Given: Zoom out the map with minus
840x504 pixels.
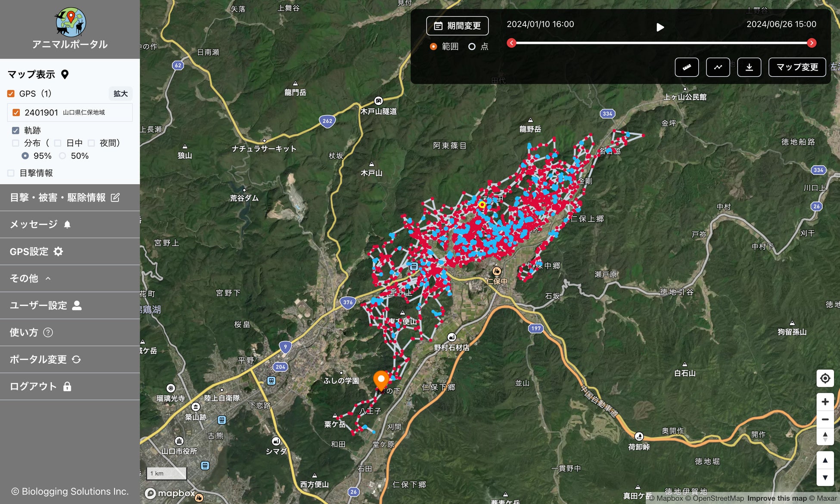Looking at the screenshot, I should (825, 419).
